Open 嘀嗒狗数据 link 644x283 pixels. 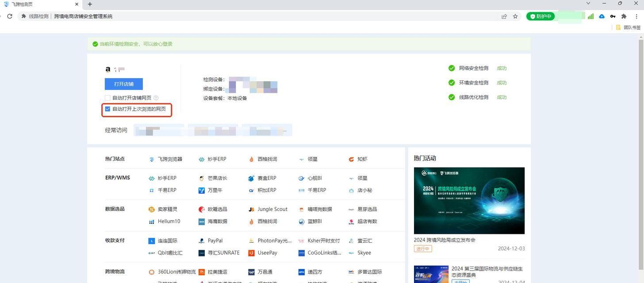pos(315,209)
